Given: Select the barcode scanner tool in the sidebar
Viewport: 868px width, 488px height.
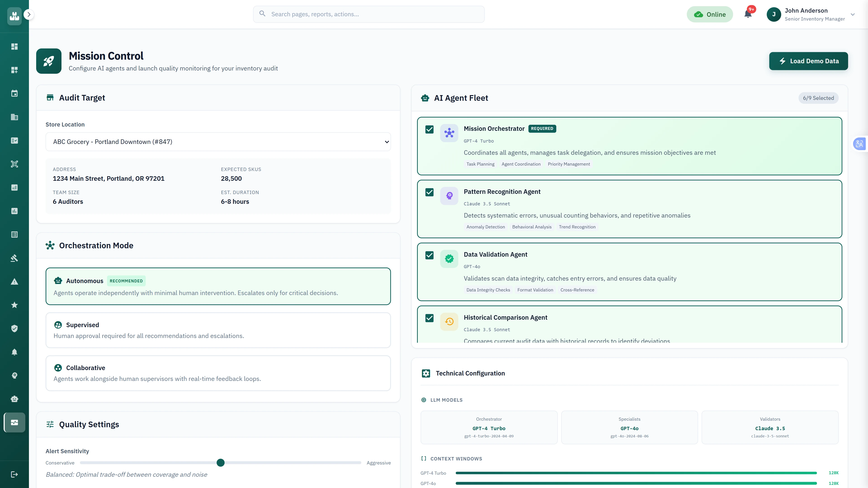Looking at the screenshot, I should click(14, 164).
